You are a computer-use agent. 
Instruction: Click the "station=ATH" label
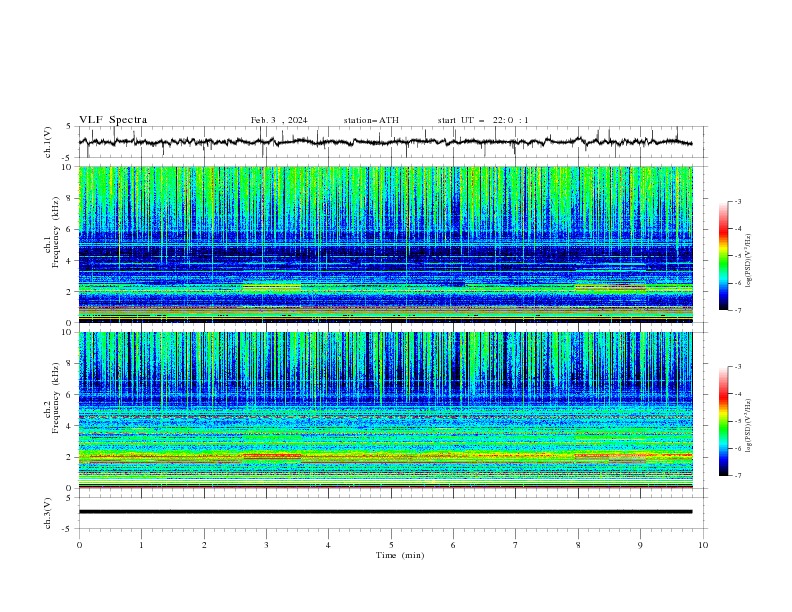click(371, 120)
